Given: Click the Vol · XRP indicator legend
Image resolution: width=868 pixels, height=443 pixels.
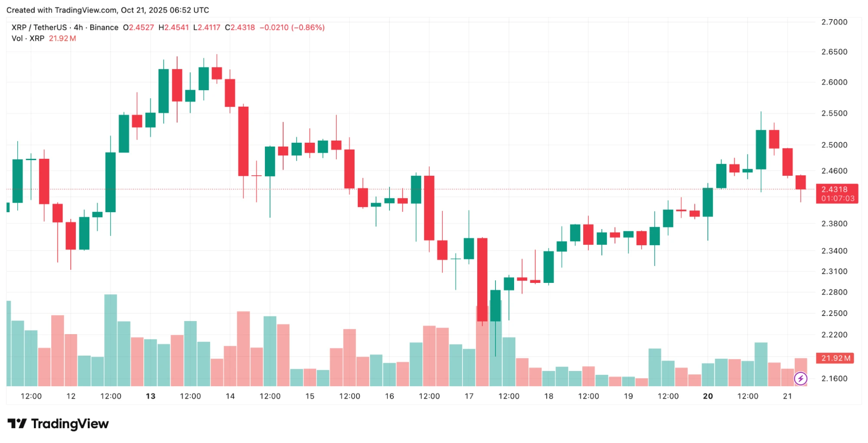Looking at the screenshot, I should coord(28,38).
